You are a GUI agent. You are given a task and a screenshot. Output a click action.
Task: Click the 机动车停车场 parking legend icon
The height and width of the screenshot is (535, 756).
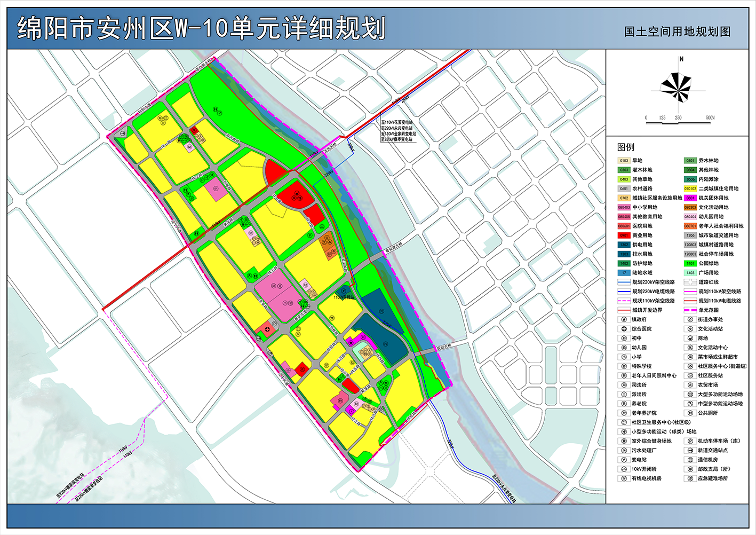(x=690, y=441)
